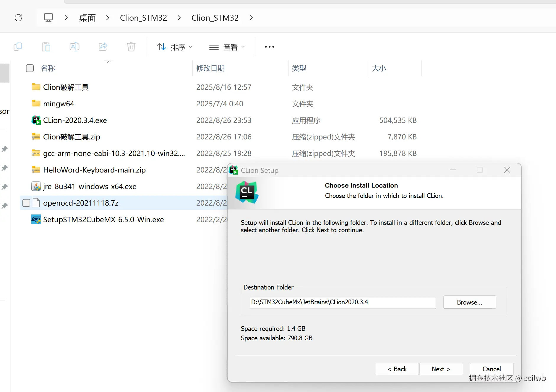
Task: Click the Copy icon in Explorer toolbar
Action: (x=18, y=47)
